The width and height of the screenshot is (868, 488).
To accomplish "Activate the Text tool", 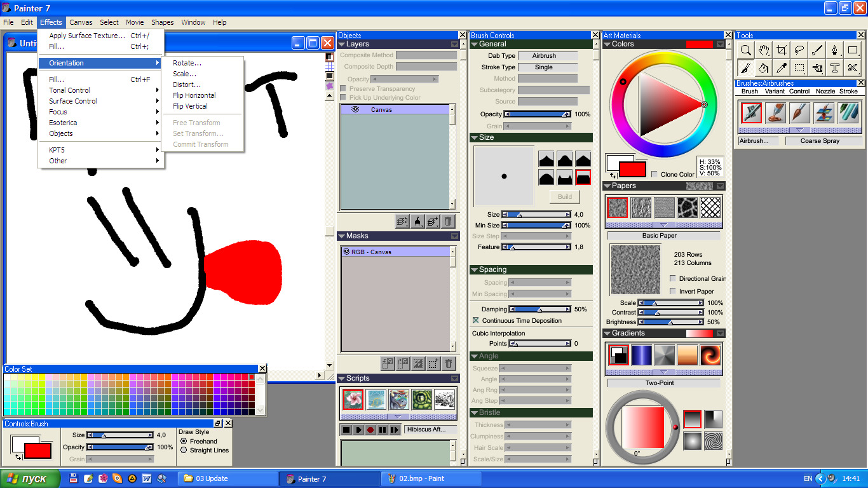I will (x=835, y=67).
